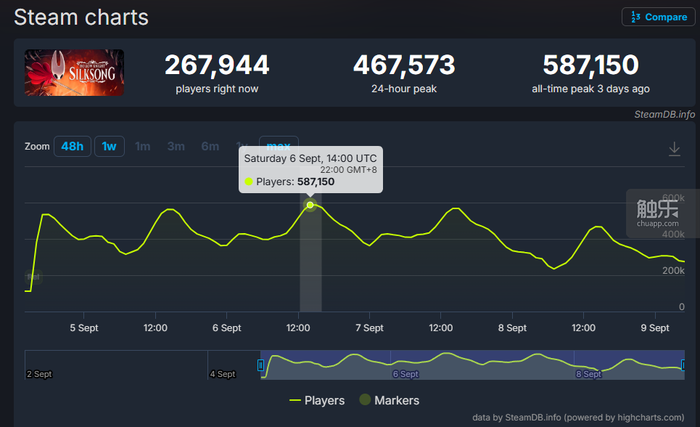Click the selected range in navigator near 6 Sept
Viewport: 700px width, 427px height.
404,366
